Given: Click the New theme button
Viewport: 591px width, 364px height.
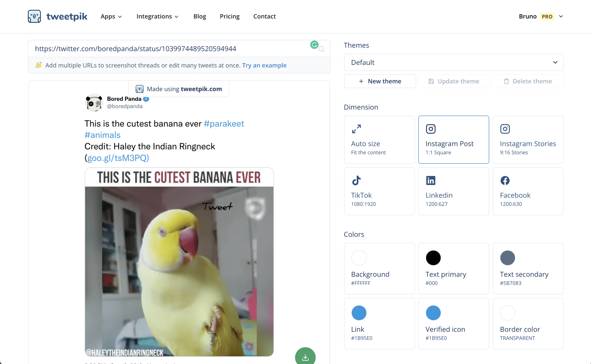Looking at the screenshot, I should tap(379, 81).
